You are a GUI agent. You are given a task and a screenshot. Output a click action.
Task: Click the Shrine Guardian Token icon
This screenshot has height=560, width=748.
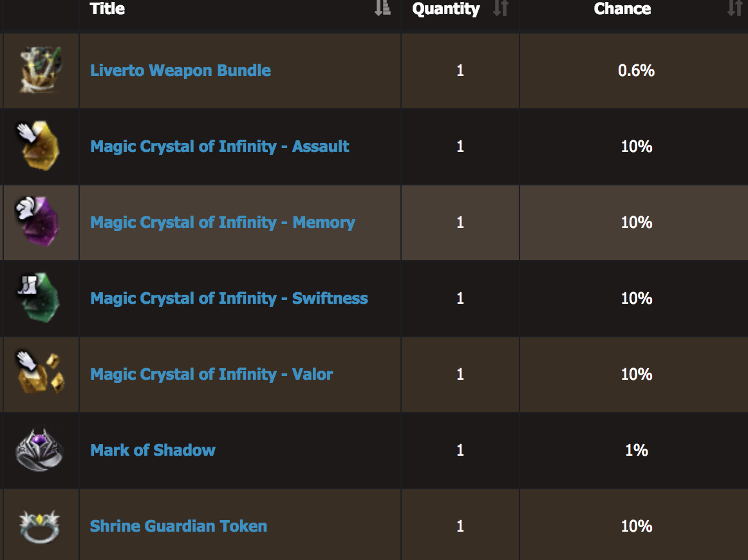click(39, 527)
